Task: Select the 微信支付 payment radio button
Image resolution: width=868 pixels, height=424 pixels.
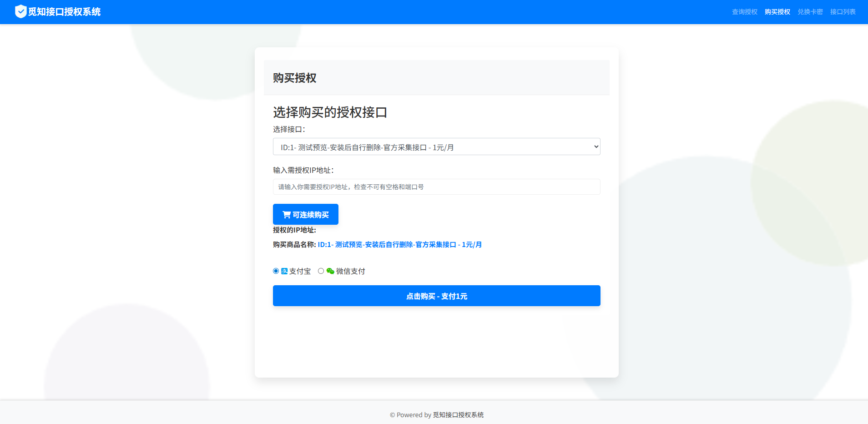Action: 322,271
